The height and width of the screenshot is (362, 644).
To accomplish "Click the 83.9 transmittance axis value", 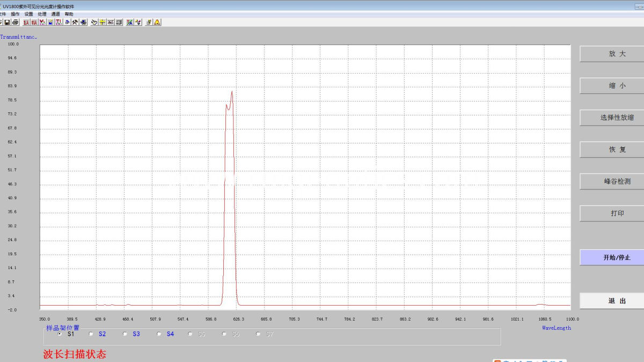I will (12, 86).
